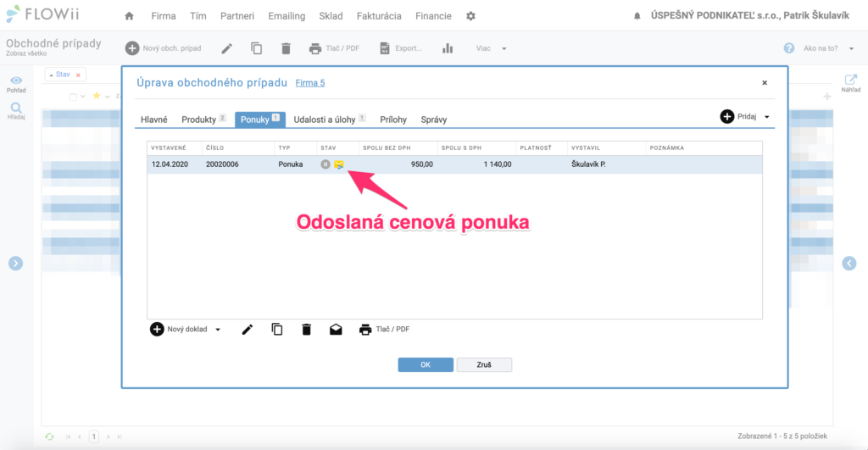Open the Partneri menu
This screenshot has width=868, height=450.
(237, 16)
